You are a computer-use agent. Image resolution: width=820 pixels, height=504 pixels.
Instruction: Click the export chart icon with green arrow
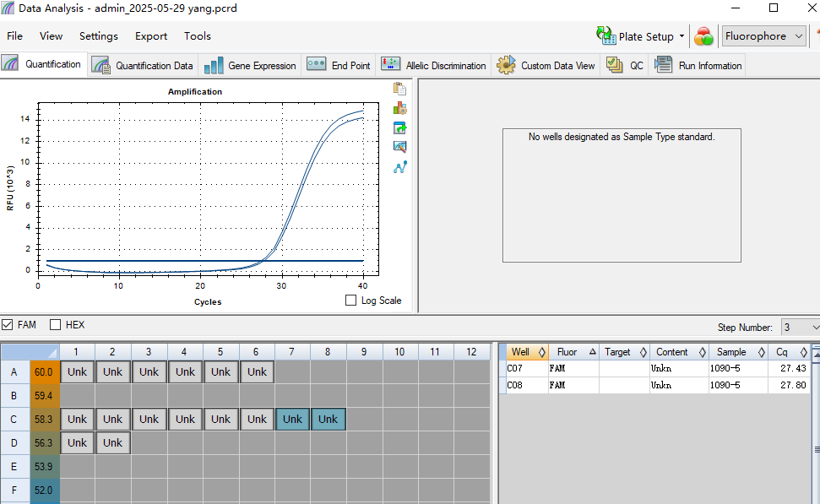click(x=399, y=127)
